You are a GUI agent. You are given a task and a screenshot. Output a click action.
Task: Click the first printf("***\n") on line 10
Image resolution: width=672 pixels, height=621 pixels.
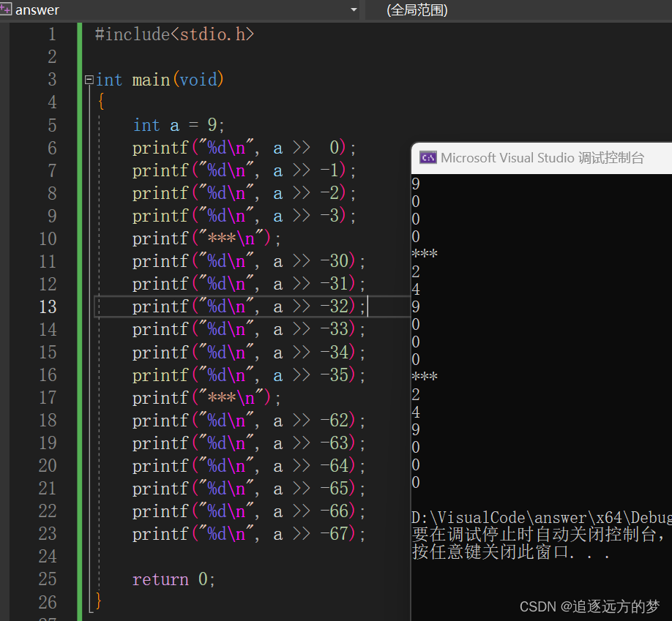tap(206, 239)
